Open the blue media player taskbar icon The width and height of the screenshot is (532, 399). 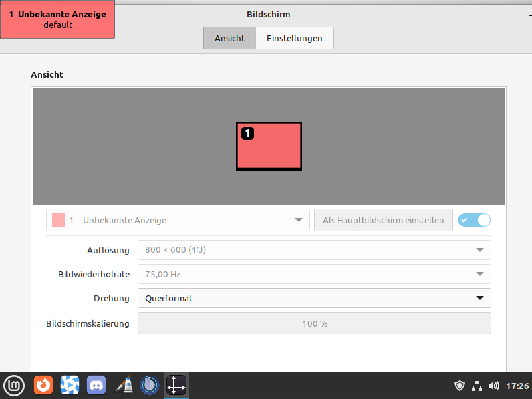[x=70, y=386]
